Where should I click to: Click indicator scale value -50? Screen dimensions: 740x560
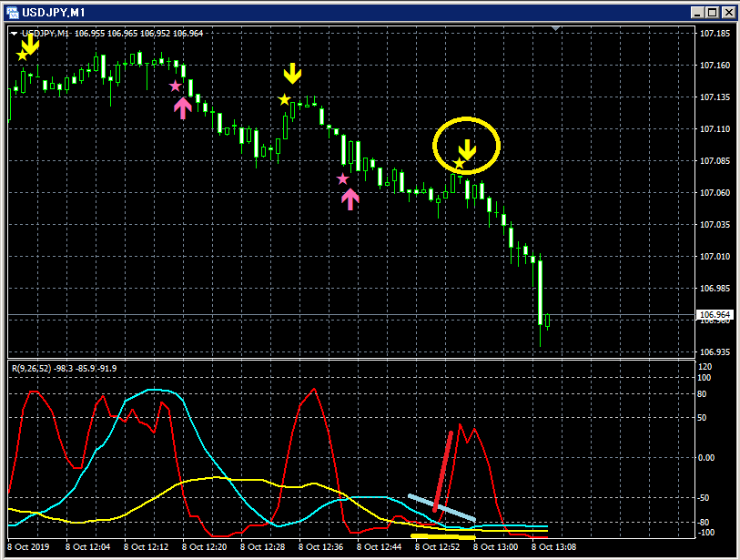tap(704, 498)
